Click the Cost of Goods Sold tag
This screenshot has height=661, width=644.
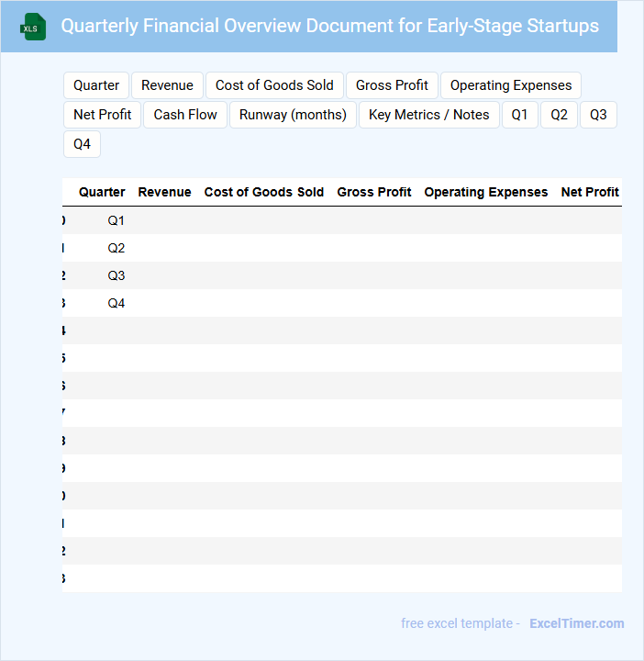pyautogui.click(x=274, y=85)
